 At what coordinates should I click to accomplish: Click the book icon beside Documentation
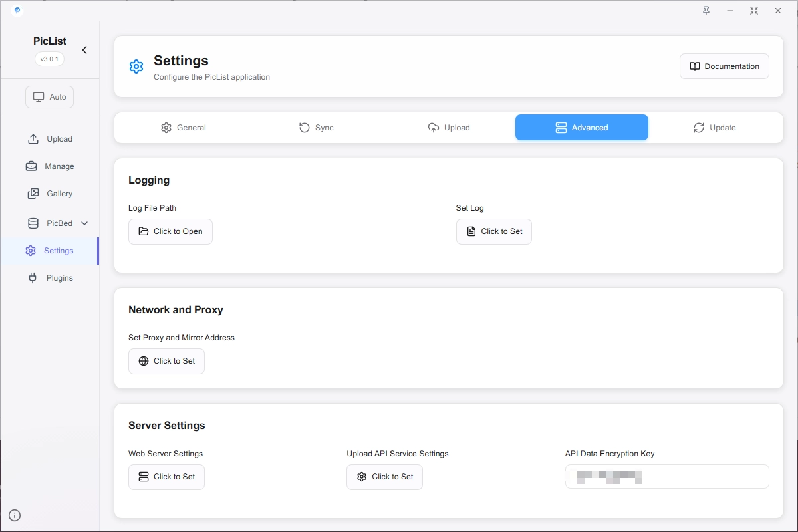(x=695, y=66)
